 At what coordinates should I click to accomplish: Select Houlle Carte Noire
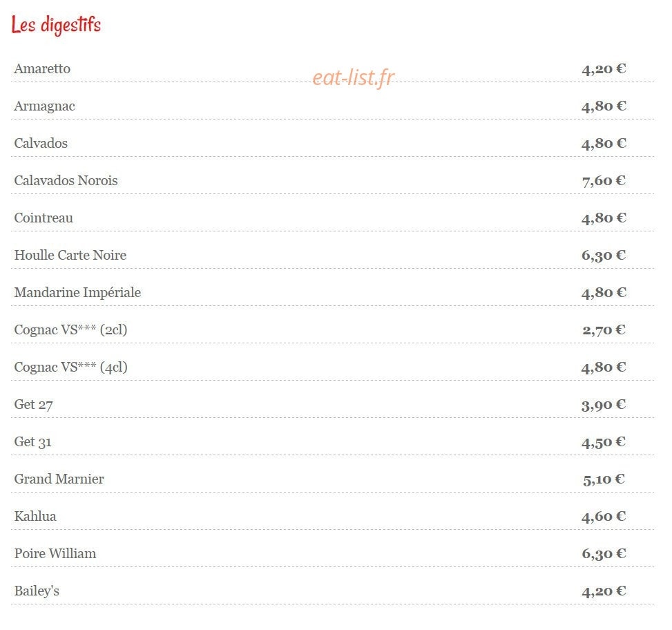[x=70, y=255]
